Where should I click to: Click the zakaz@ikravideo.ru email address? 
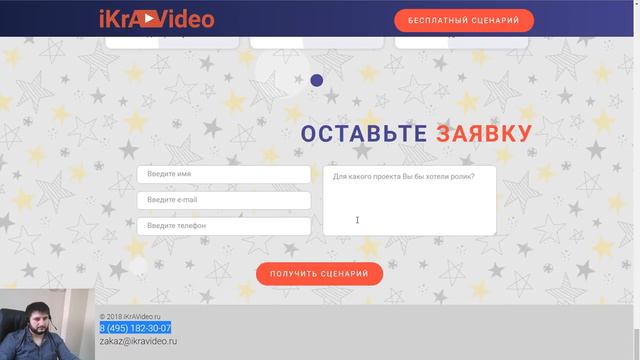(x=138, y=341)
